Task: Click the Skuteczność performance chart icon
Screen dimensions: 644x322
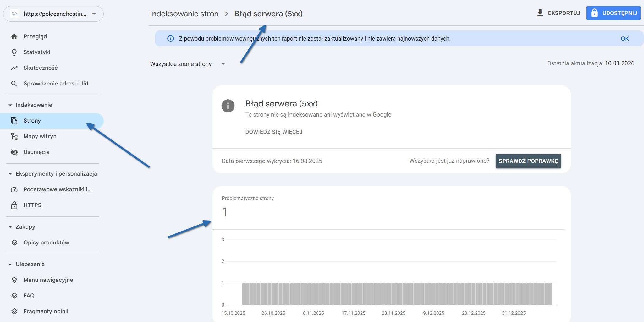Action: [14, 68]
